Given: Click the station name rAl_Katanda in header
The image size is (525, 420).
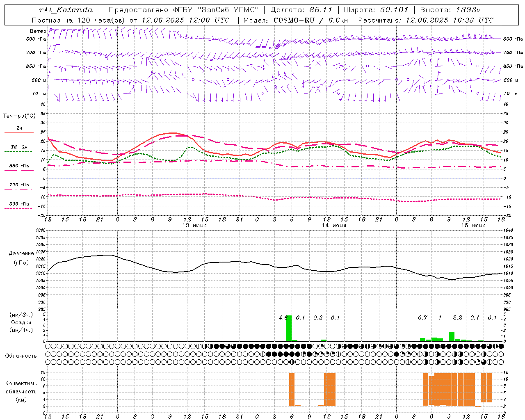Looking at the screenshot, I should [66, 9].
